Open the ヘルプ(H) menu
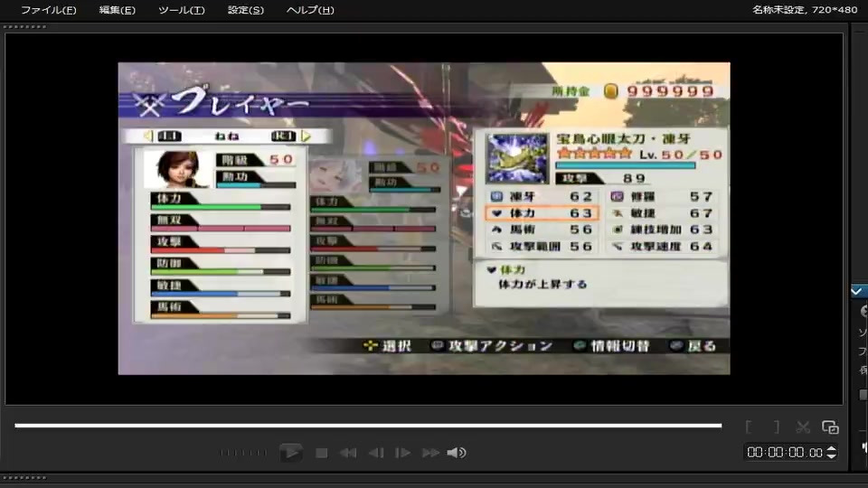 (x=310, y=10)
